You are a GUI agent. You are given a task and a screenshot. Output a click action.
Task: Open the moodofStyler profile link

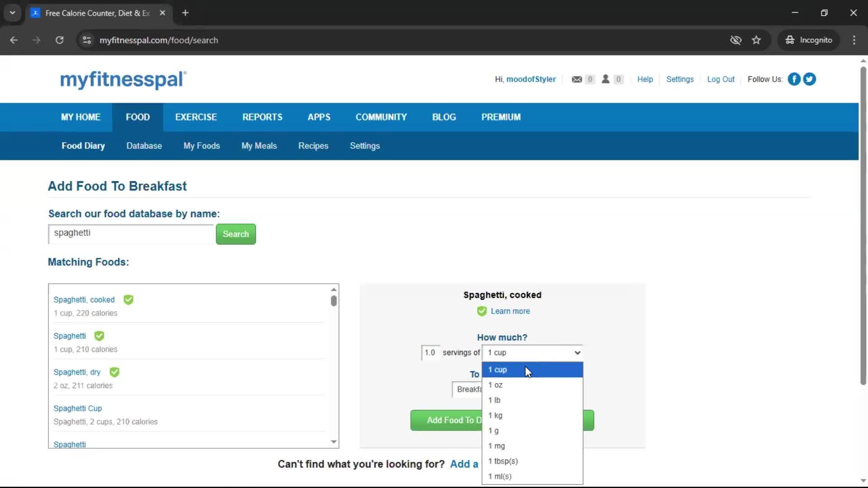531,79
